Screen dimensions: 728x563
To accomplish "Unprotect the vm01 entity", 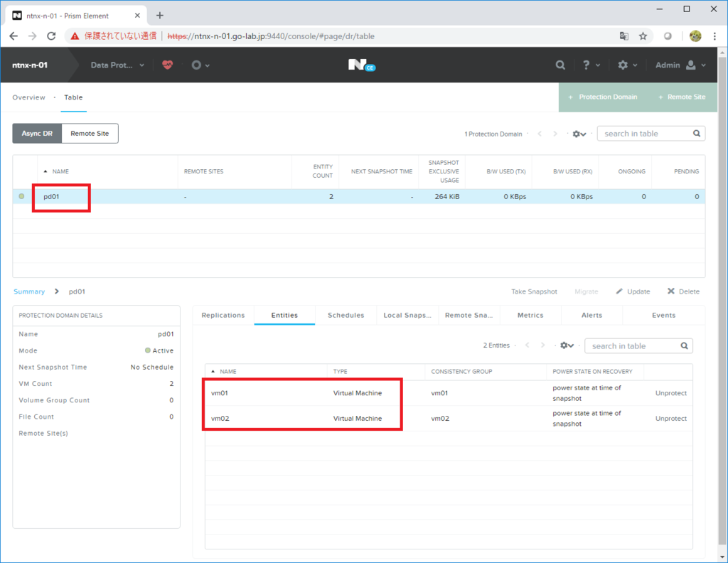I will (x=670, y=392).
